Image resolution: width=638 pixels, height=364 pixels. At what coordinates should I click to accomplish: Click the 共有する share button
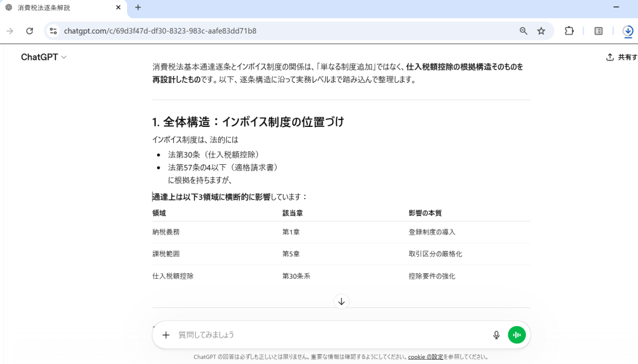(x=622, y=57)
